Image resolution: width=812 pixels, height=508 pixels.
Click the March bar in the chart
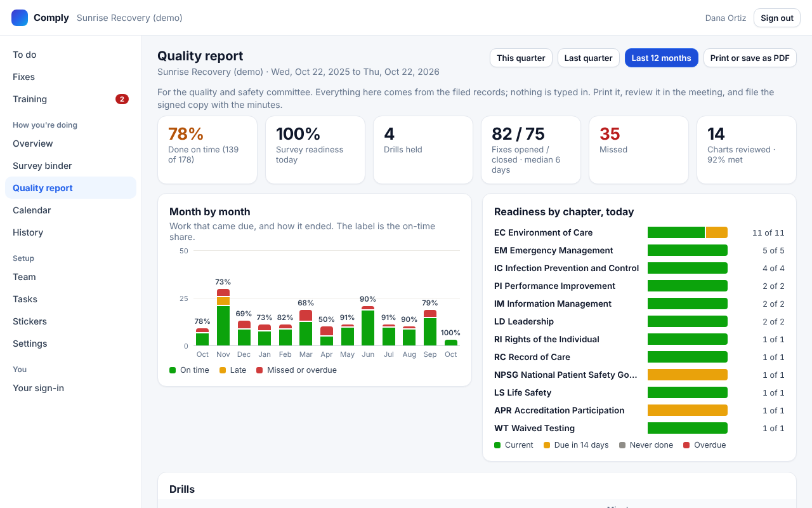pyautogui.click(x=306, y=328)
